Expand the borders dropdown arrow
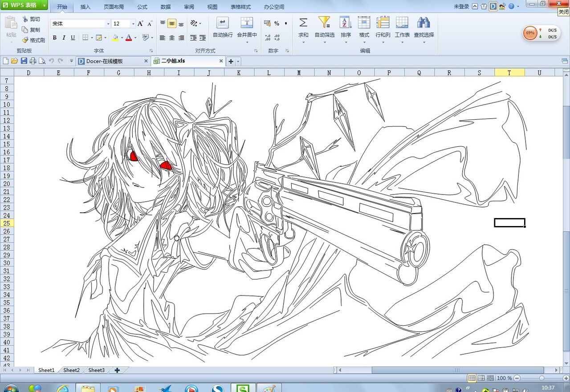This screenshot has width=570, height=392. pyautogui.click(x=91, y=38)
